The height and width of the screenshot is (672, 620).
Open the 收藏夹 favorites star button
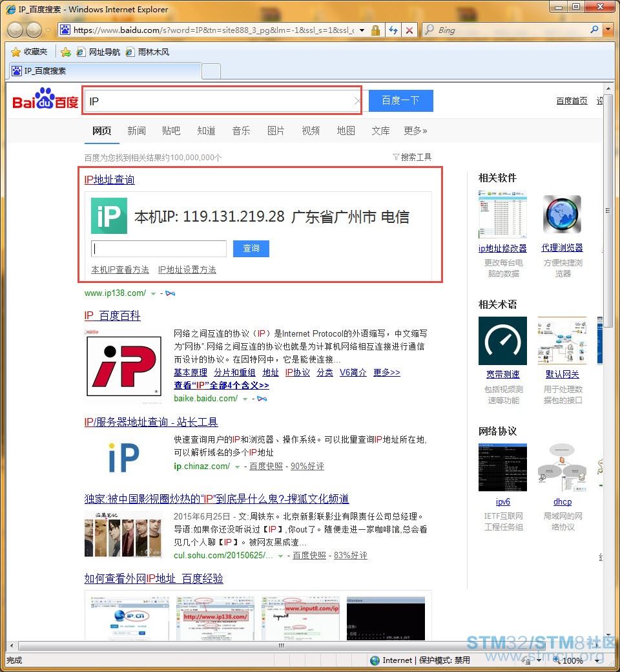[28, 52]
